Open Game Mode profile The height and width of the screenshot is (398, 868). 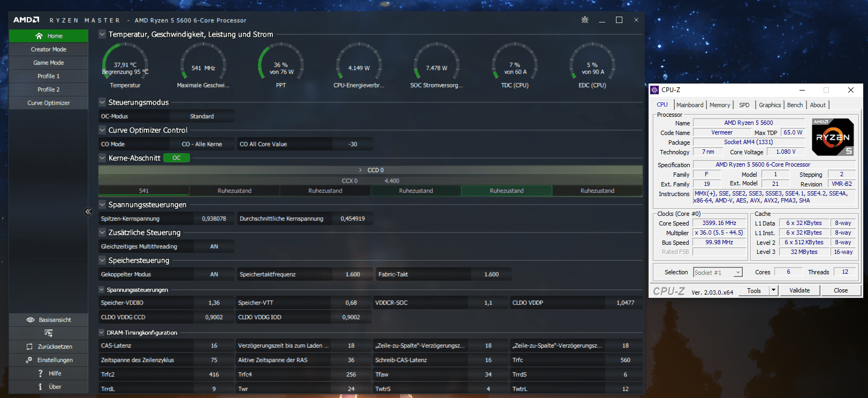pos(49,63)
